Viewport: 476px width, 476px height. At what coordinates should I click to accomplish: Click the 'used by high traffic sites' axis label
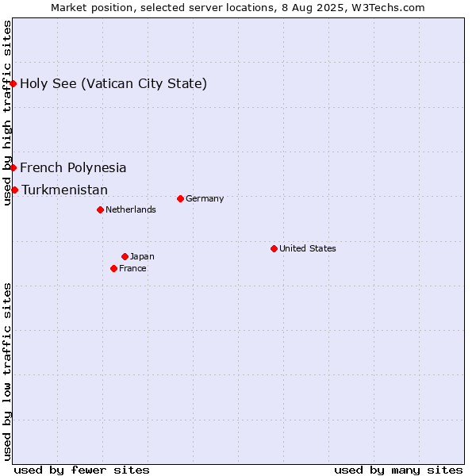coord(7,113)
